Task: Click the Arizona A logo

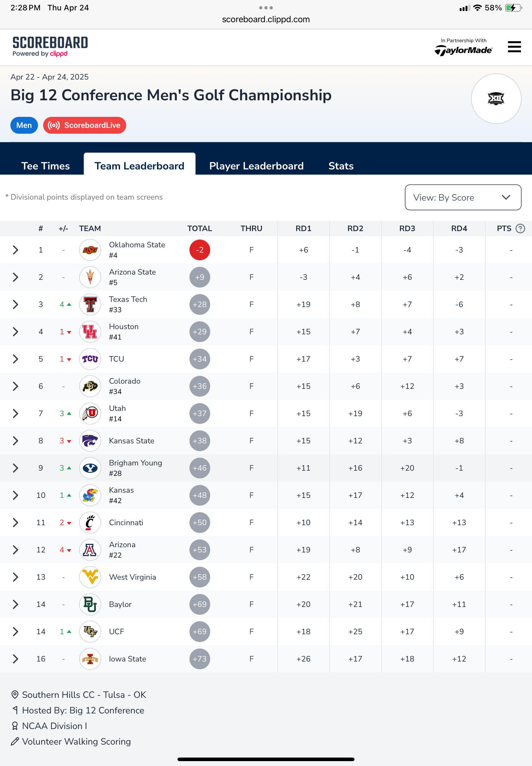Action: tap(90, 550)
